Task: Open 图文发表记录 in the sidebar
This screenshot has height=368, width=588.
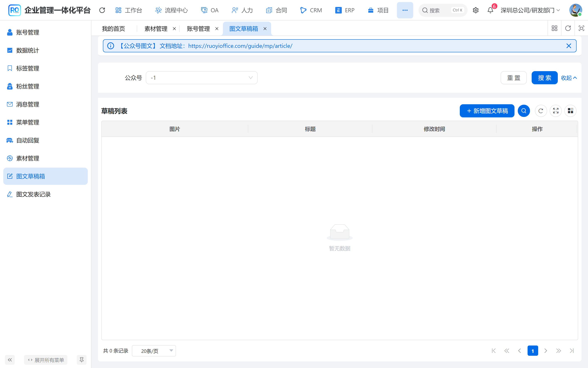Action: click(46, 194)
